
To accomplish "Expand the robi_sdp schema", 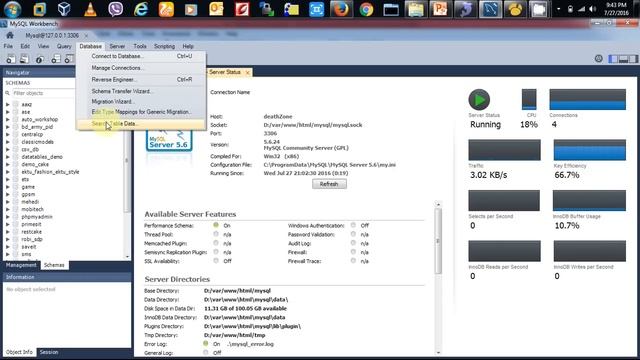I will (x=8, y=239).
